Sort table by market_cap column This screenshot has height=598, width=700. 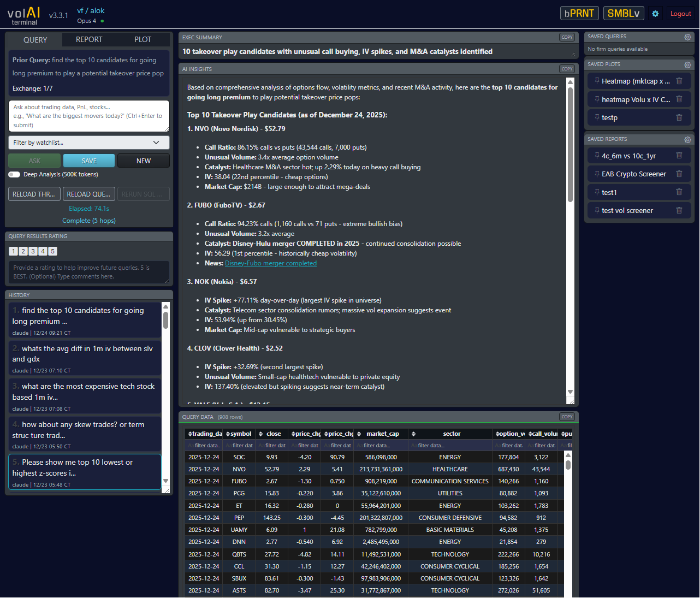pyautogui.click(x=382, y=434)
